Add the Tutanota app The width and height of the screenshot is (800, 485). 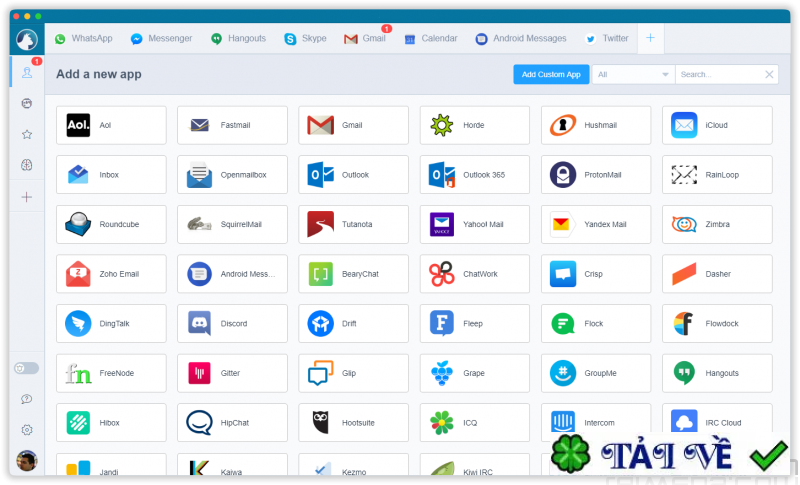(x=354, y=224)
